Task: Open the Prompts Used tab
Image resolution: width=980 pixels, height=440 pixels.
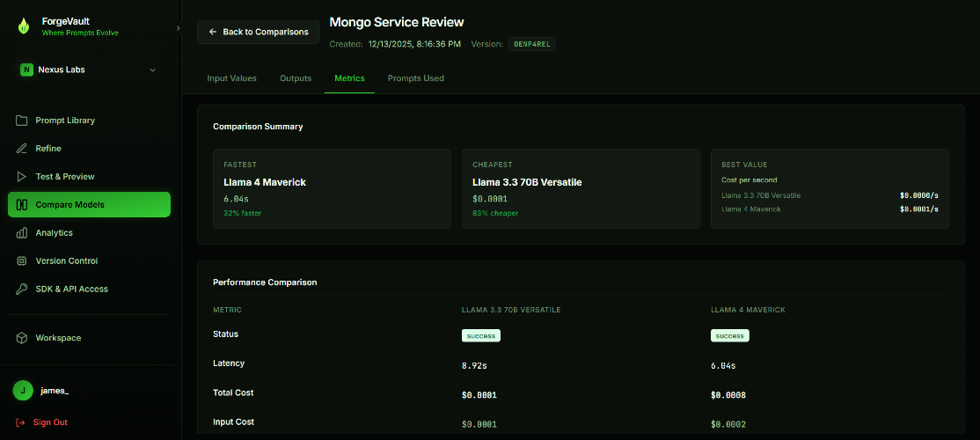Action: point(415,78)
